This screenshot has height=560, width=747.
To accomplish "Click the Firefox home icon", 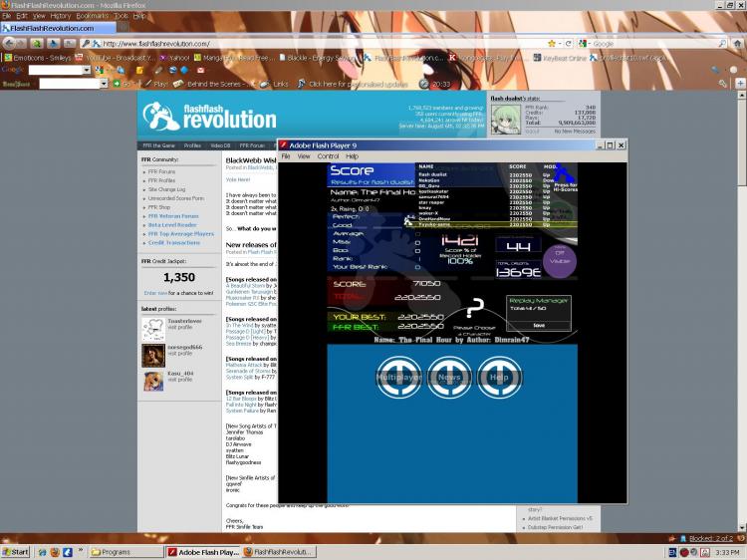I will (x=737, y=44).
